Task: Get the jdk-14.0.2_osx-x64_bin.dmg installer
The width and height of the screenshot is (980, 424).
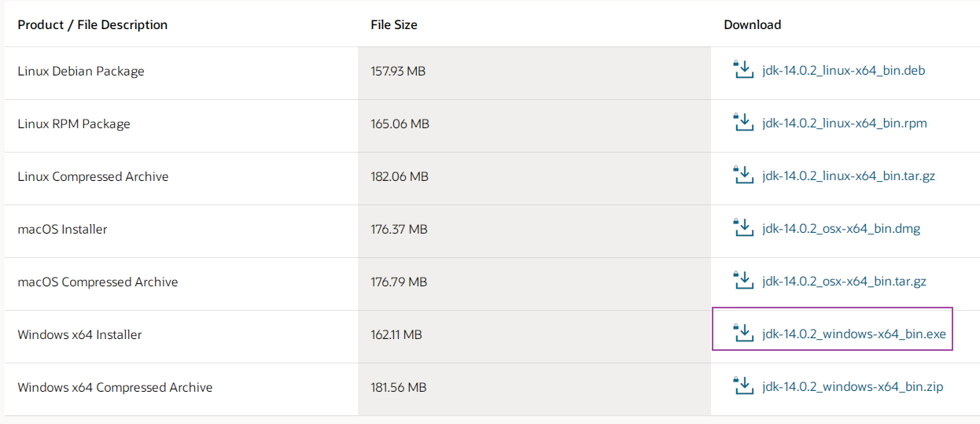Action: (x=841, y=229)
